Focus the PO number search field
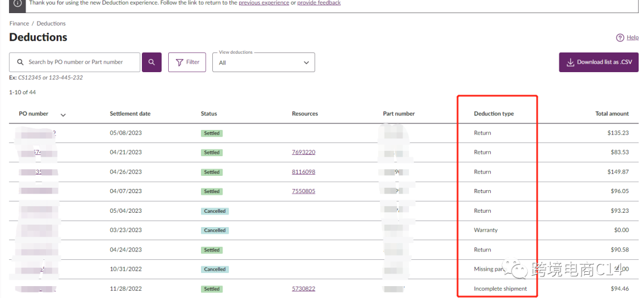The width and height of the screenshot is (644, 298). [80, 62]
